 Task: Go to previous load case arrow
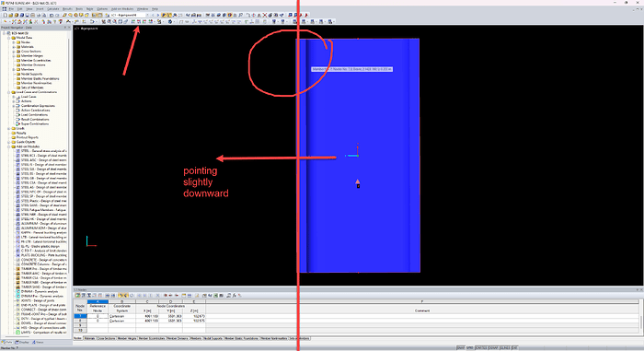(153, 16)
